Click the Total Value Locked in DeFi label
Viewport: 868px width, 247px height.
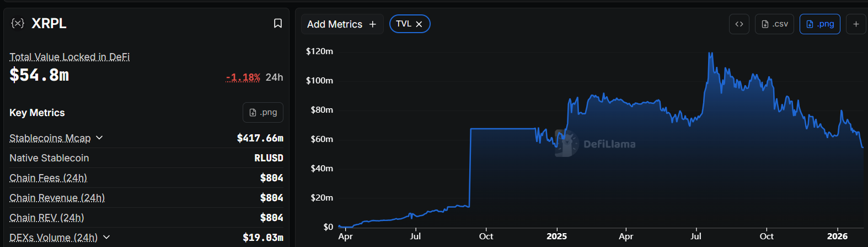(x=69, y=57)
